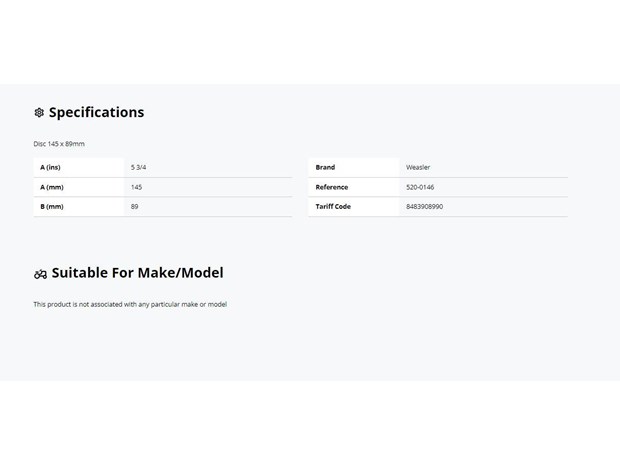Screen dimensions: 620x465
Task: Select the A (mm) row label
Action: [52, 187]
